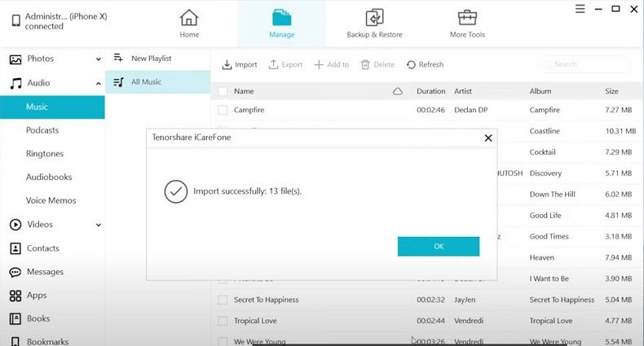The height and width of the screenshot is (346, 644).
Task: Collapse the Audio section chevron
Action: (x=99, y=83)
